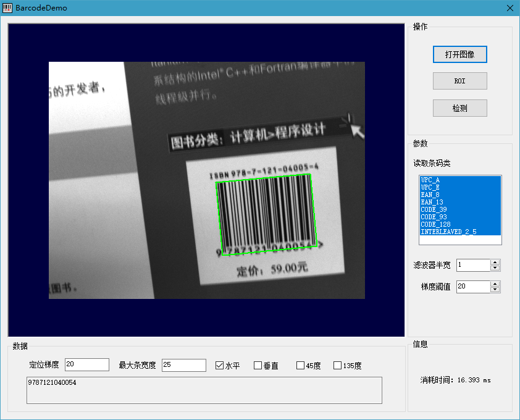This screenshot has width=520, height=420.
Task: Select UPC_E in barcode type list
Action: click(460, 187)
